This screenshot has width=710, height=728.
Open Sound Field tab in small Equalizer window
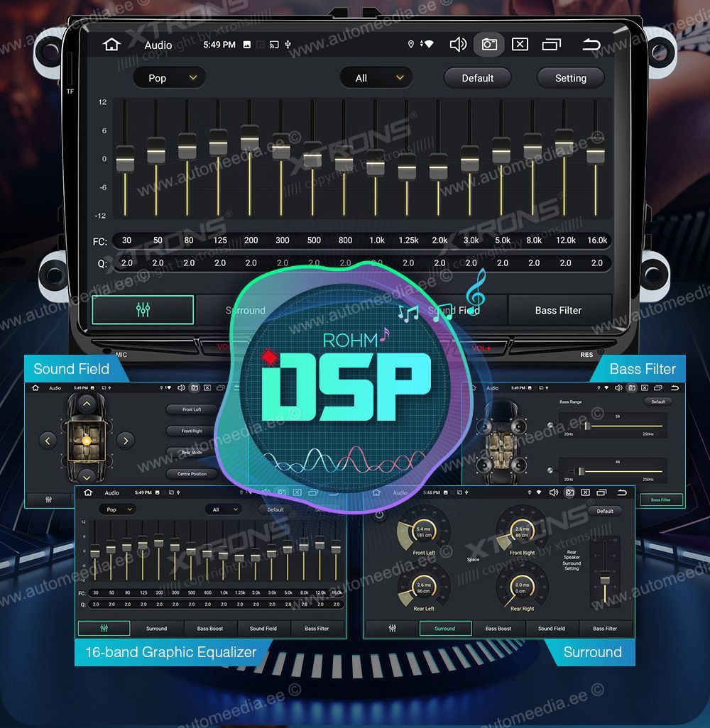click(x=263, y=628)
